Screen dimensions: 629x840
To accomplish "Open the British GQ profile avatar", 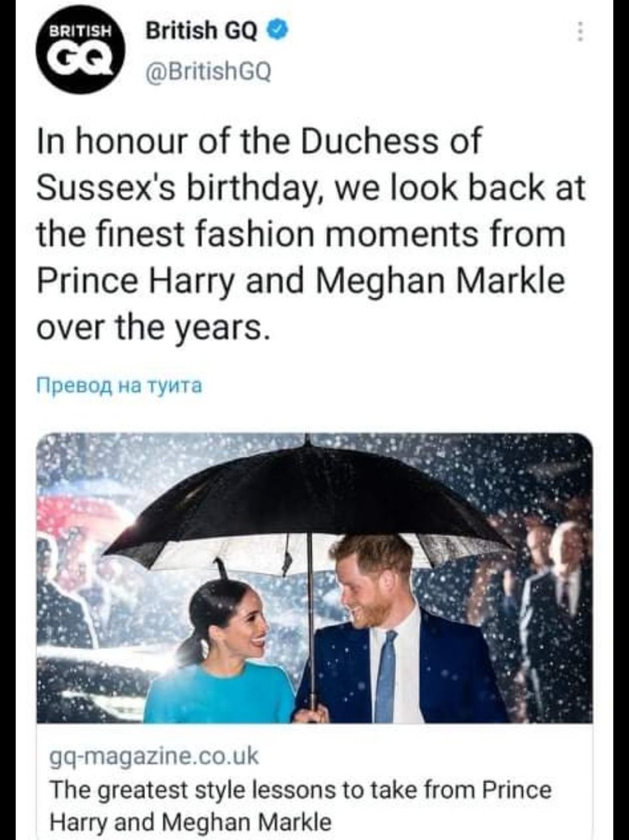I will pyautogui.click(x=83, y=49).
